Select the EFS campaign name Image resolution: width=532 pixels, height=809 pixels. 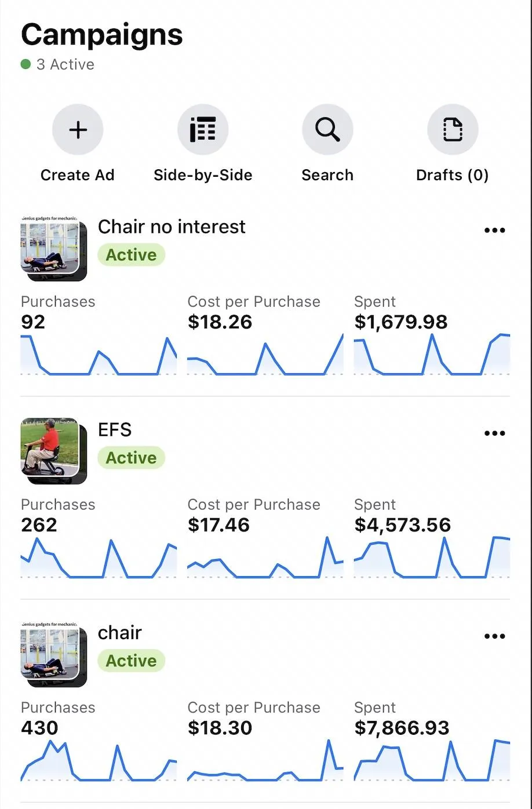[115, 430]
